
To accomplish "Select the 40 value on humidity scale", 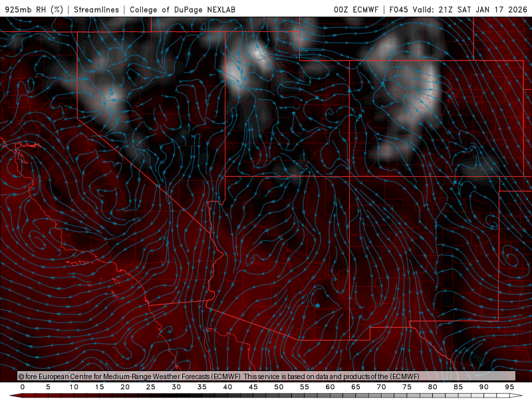I will point(227,387).
